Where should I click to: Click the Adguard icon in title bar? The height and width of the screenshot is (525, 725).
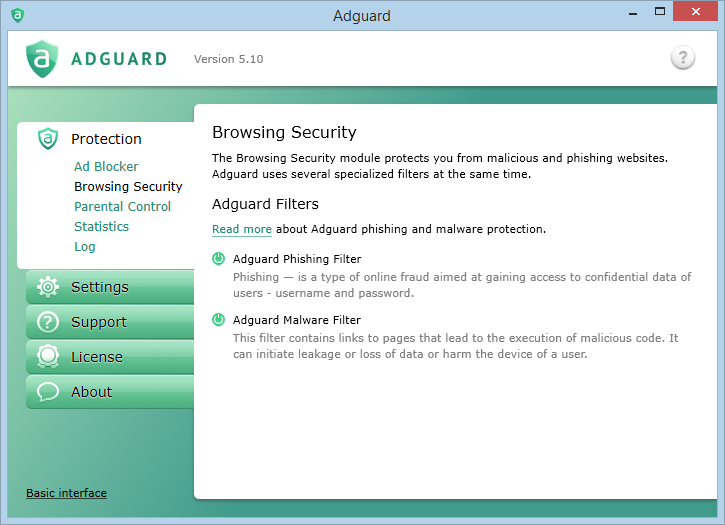pyautogui.click(x=18, y=15)
